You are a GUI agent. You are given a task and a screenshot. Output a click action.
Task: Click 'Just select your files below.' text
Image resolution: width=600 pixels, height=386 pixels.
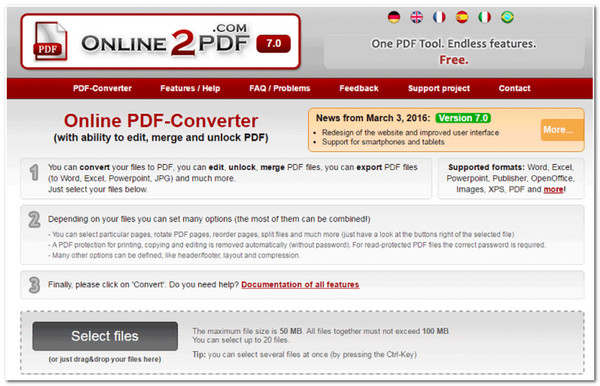(x=98, y=189)
